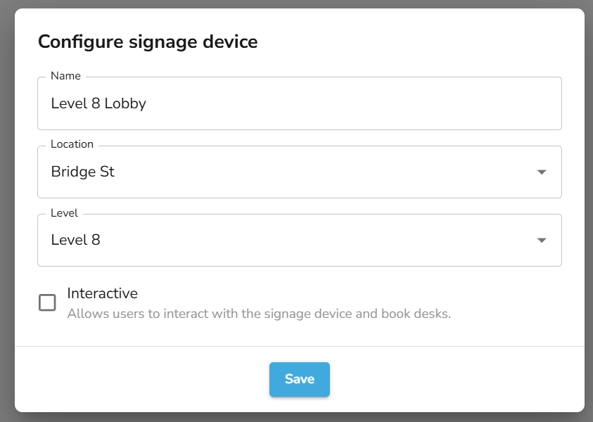This screenshot has width=593, height=422.
Task: Save the signage device configuration
Action: pyautogui.click(x=300, y=379)
